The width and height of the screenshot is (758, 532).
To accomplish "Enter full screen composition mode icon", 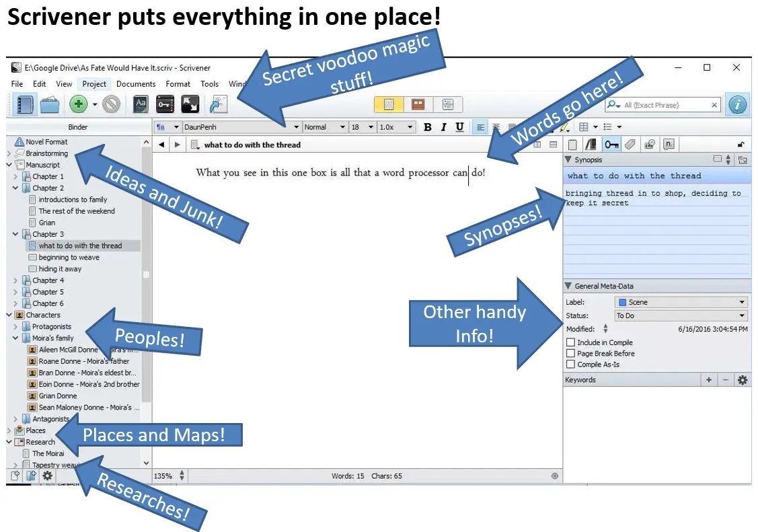I will (x=190, y=104).
